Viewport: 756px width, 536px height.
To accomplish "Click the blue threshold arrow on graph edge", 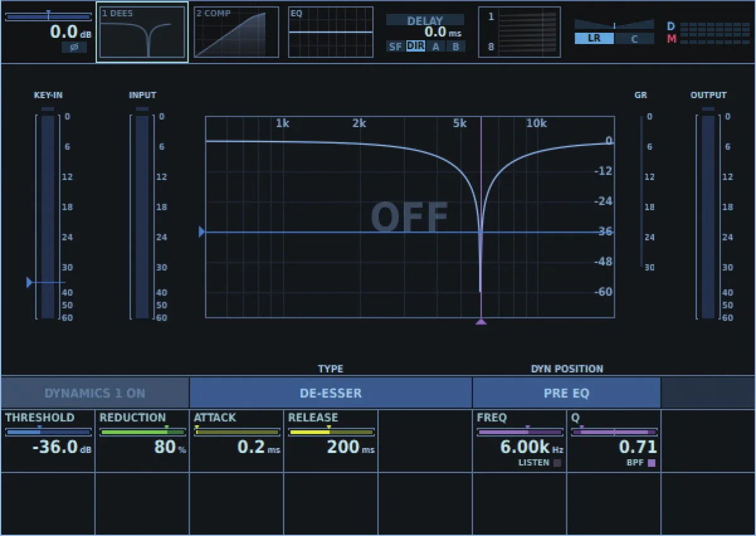I will 202,232.
